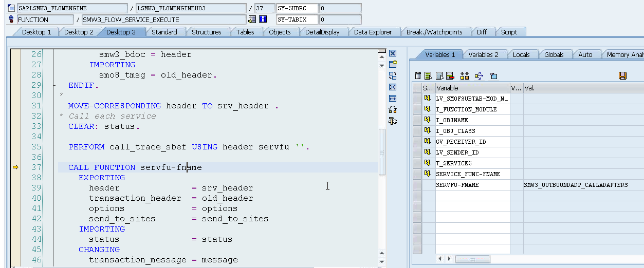Click the blue arrow transfer icon in variables toolbar

(x=479, y=76)
